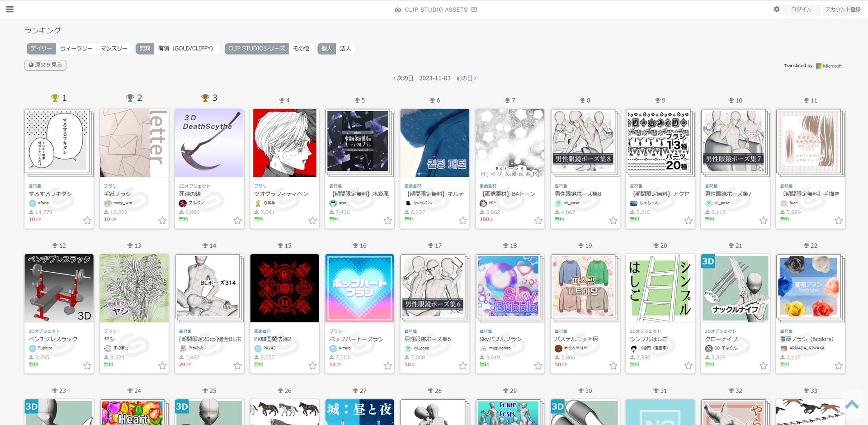Star the キルテ image material by iyuhi1211
The height and width of the screenshot is (425, 868).
463,221
